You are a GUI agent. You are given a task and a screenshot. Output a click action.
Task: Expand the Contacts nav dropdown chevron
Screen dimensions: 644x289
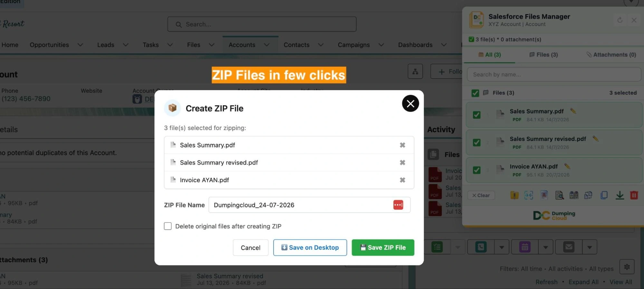tap(321, 45)
